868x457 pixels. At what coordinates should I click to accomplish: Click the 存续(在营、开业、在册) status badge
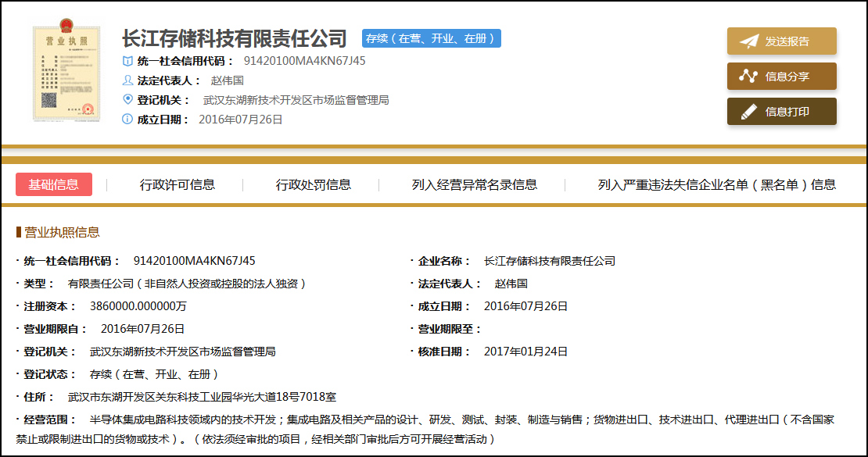[431, 38]
